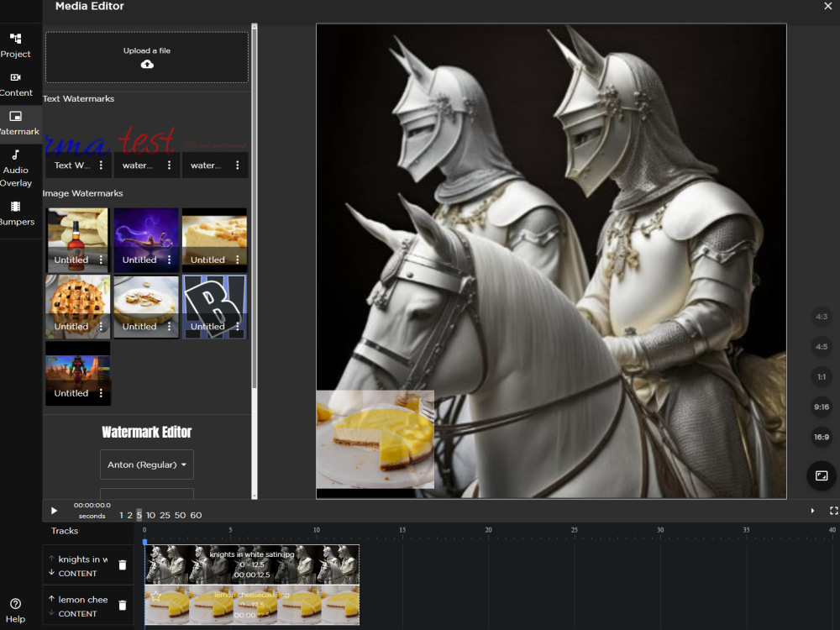Set timeline scale to 25 seconds
Viewport: 840px width, 630px height.
(x=165, y=515)
